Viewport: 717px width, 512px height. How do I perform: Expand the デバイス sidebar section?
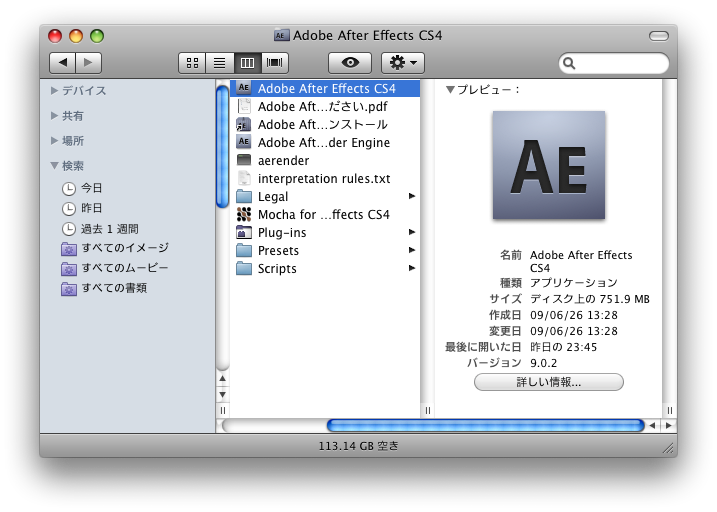[x=54, y=91]
